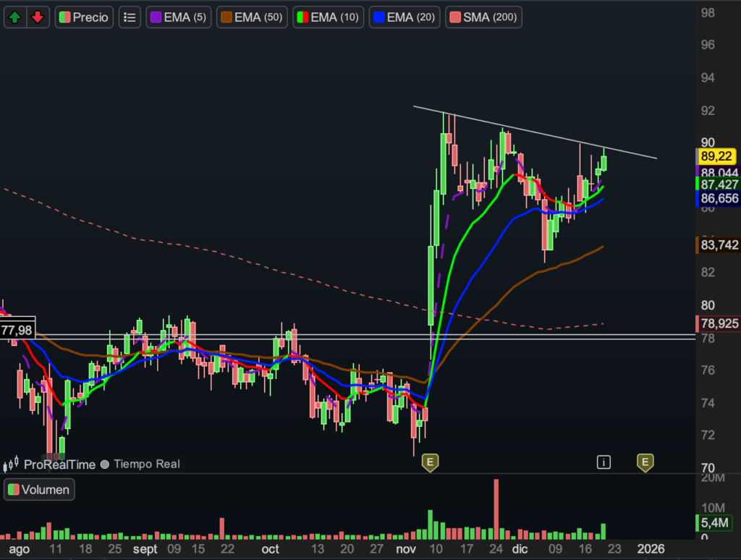Click the November earnings 'E' marker

[x=430, y=462]
